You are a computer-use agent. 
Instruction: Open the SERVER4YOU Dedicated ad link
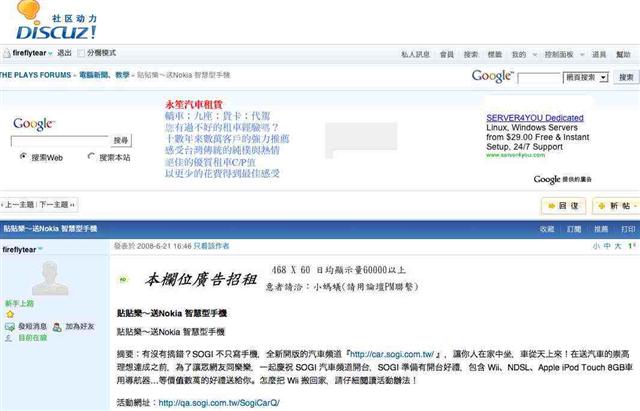[535, 118]
